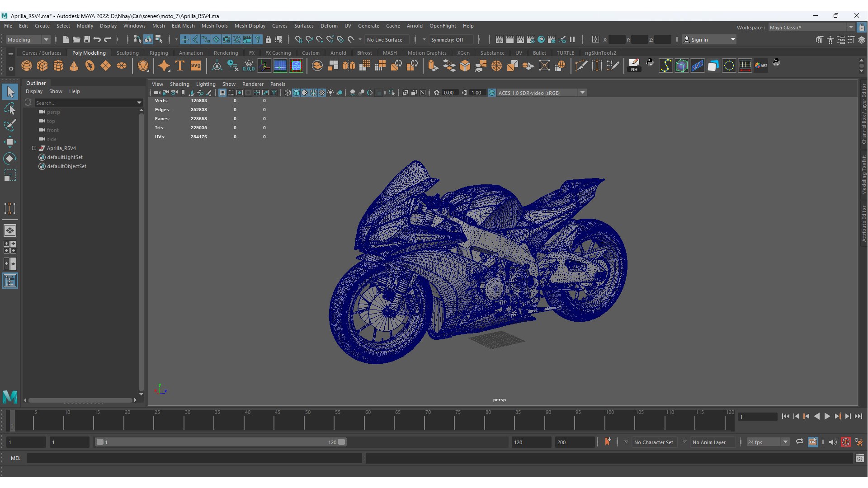The height and width of the screenshot is (488, 868).
Task: Click the range slider end handle at 120
Action: coord(342,442)
